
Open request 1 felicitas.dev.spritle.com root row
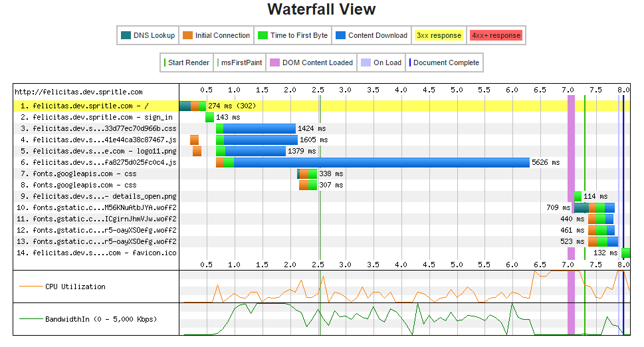(90, 106)
